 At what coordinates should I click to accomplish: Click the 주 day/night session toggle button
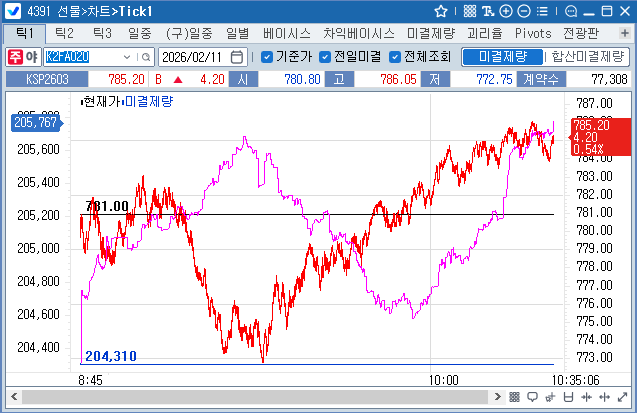(x=16, y=57)
